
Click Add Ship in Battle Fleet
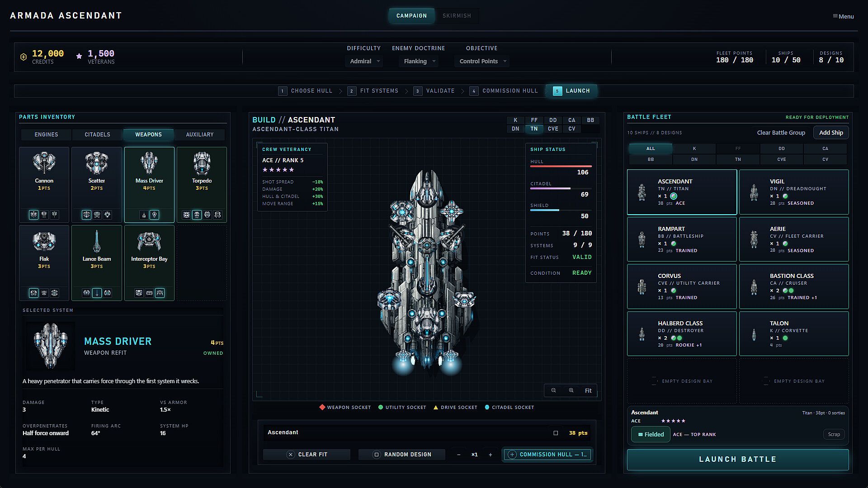pos(831,132)
